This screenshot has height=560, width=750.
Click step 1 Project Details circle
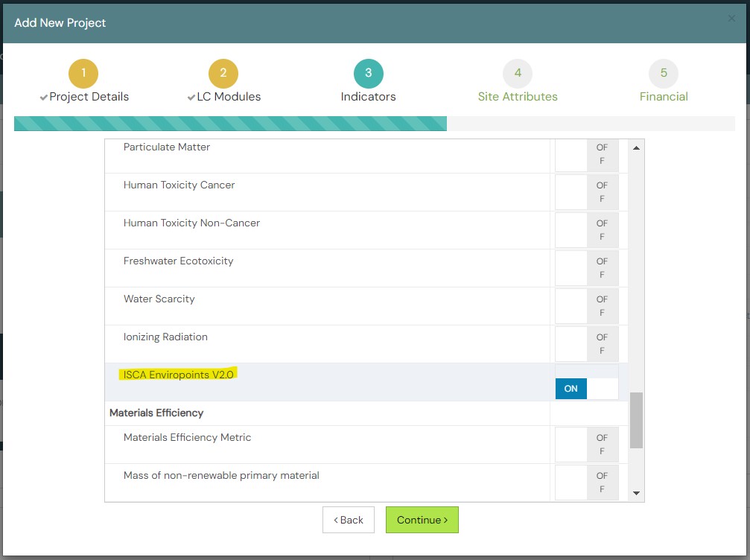[83, 73]
